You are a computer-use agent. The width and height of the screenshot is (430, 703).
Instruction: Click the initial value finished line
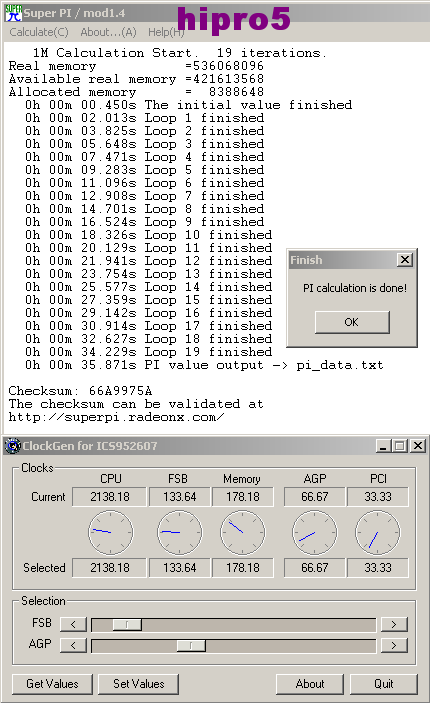point(189,105)
